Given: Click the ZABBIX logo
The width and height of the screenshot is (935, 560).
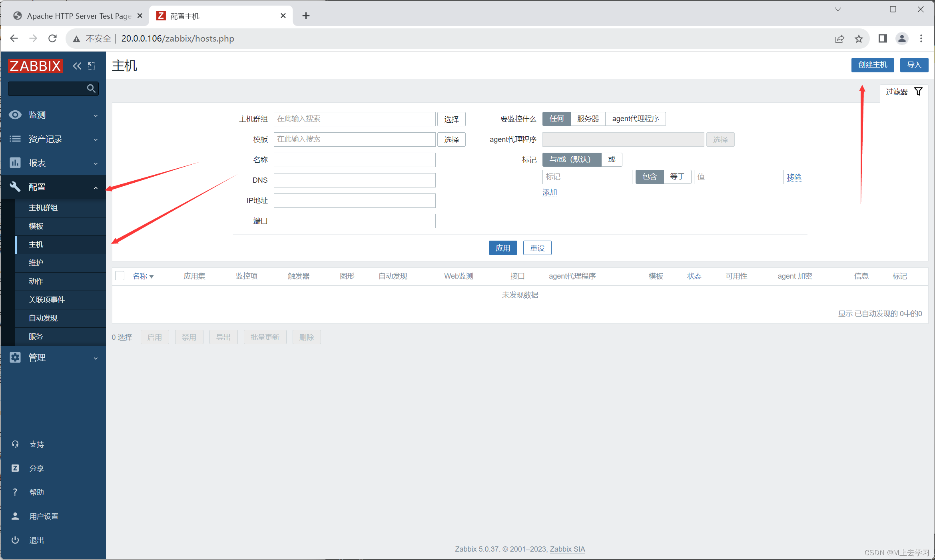Looking at the screenshot, I should 35,66.
